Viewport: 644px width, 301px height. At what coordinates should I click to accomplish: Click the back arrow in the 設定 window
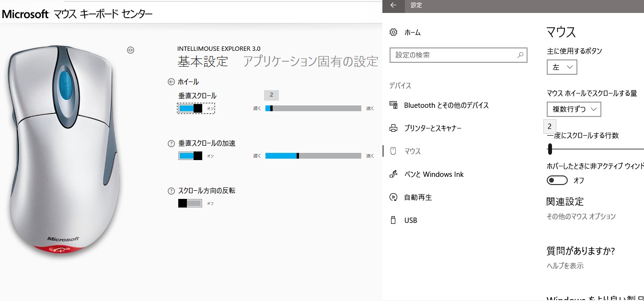coord(393,5)
